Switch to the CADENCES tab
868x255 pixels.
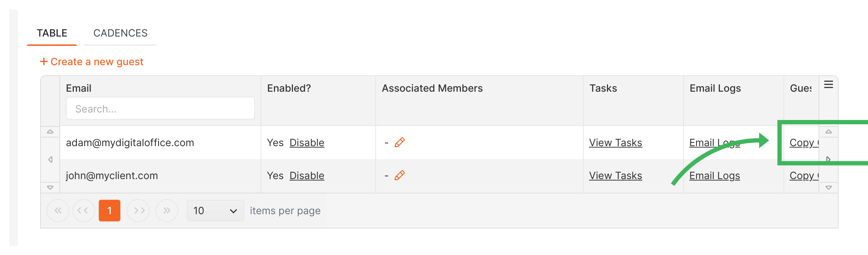(x=120, y=33)
